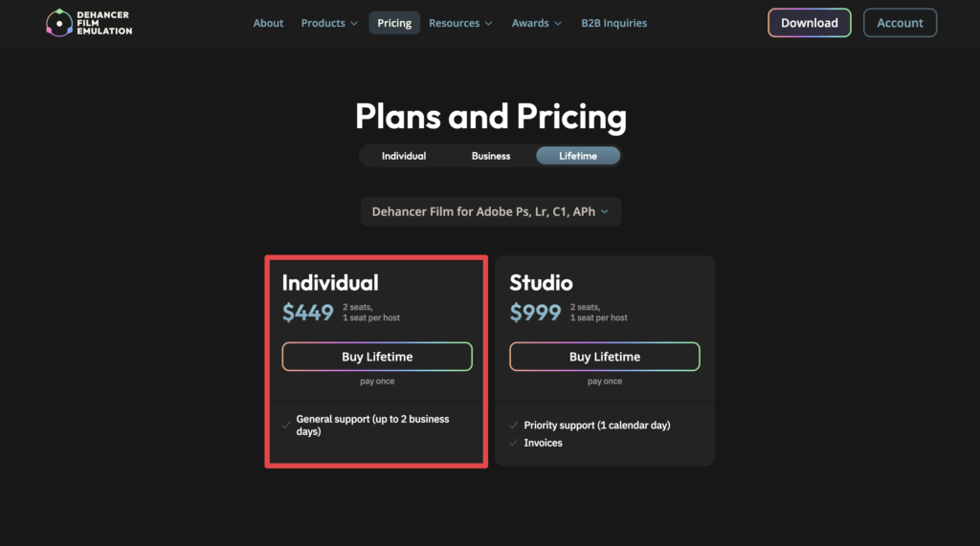Click the General support checkmark icon
This screenshot has width=980, height=546.
(x=286, y=425)
